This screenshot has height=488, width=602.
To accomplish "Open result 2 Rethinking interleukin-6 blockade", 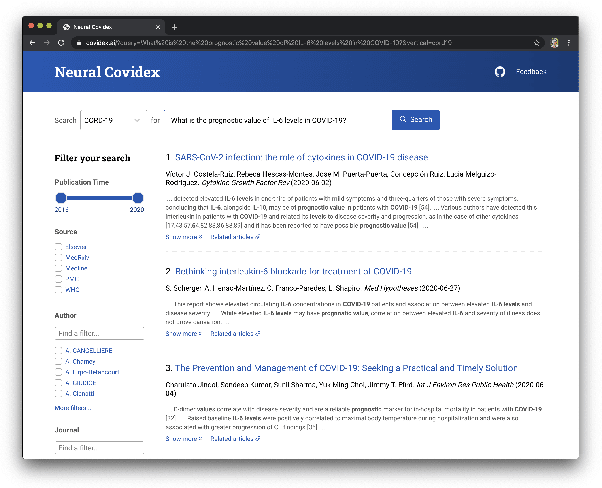I will (293, 271).
